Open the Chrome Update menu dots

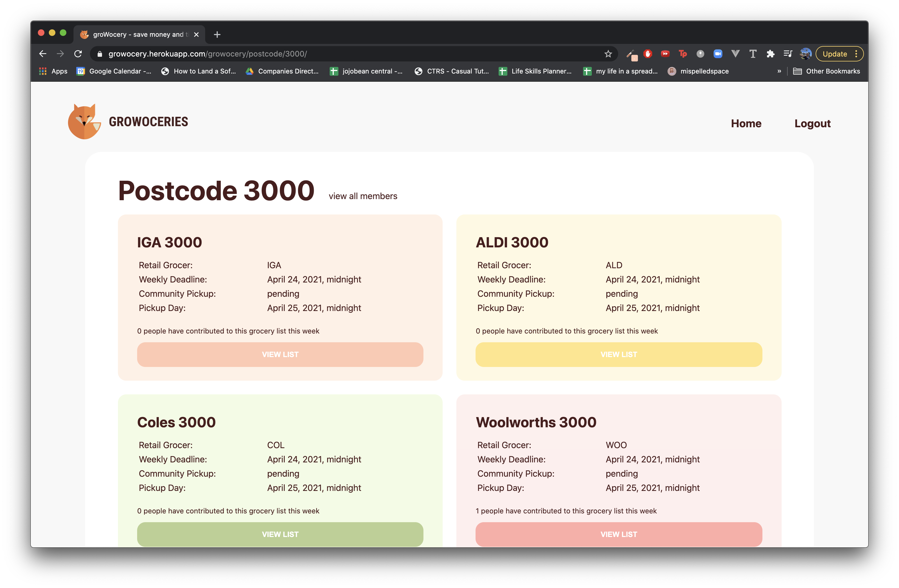click(x=856, y=54)
